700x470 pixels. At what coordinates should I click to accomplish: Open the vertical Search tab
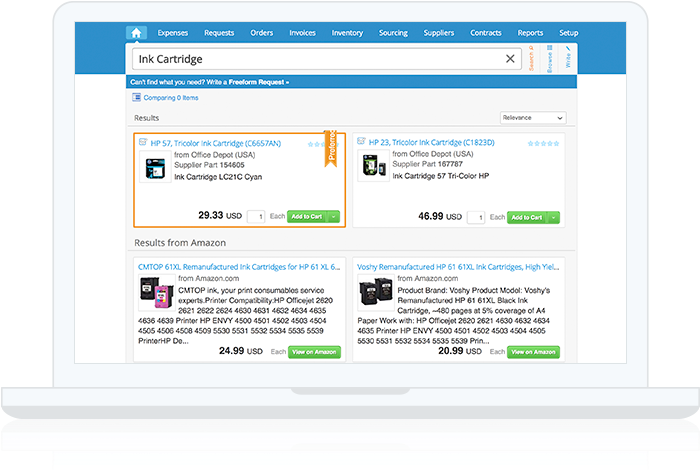531,58
